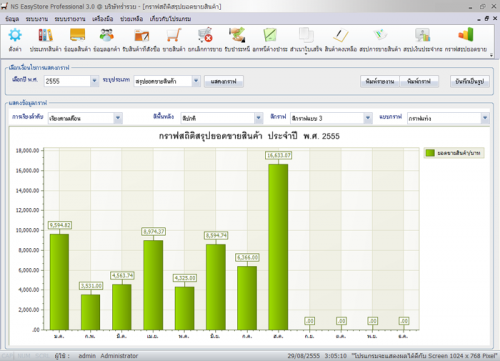Restore the inner graph child window
Viewport: 500px width, 361px height.
(x=487, y=19)
